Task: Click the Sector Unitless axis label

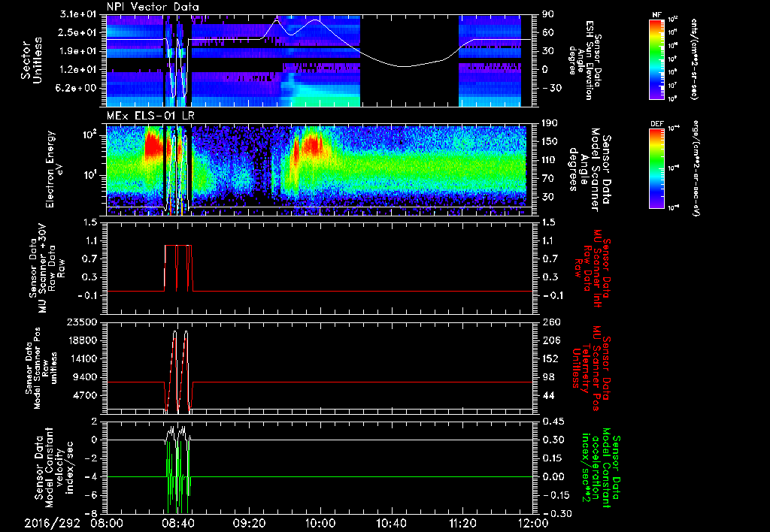Action: pos(32,60)
